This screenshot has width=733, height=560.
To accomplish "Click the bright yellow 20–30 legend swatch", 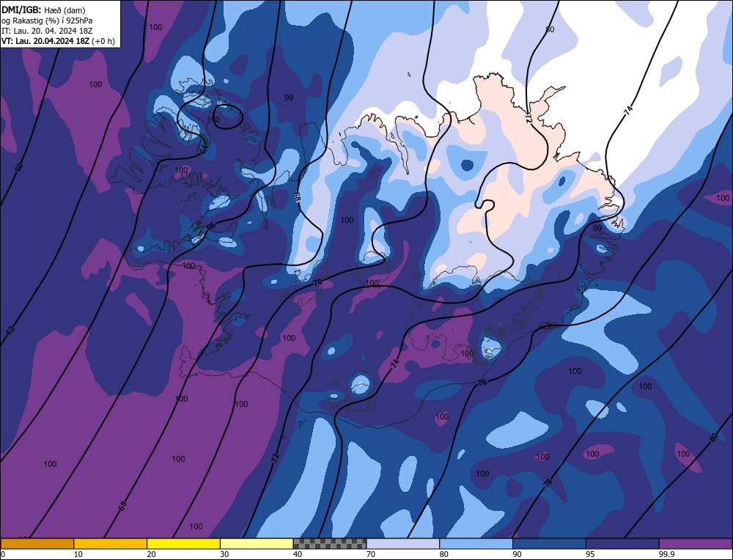I will click(183, 544).
